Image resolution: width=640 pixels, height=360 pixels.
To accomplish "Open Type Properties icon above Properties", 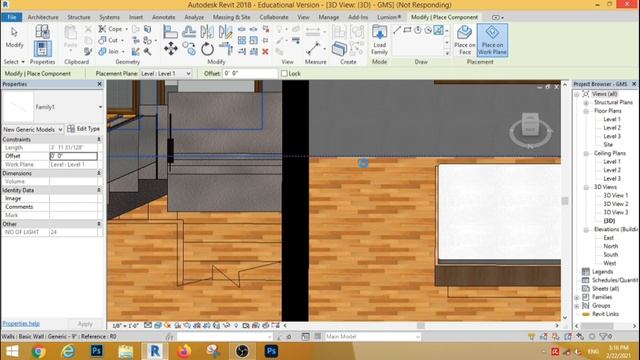I will pos(42,31).
